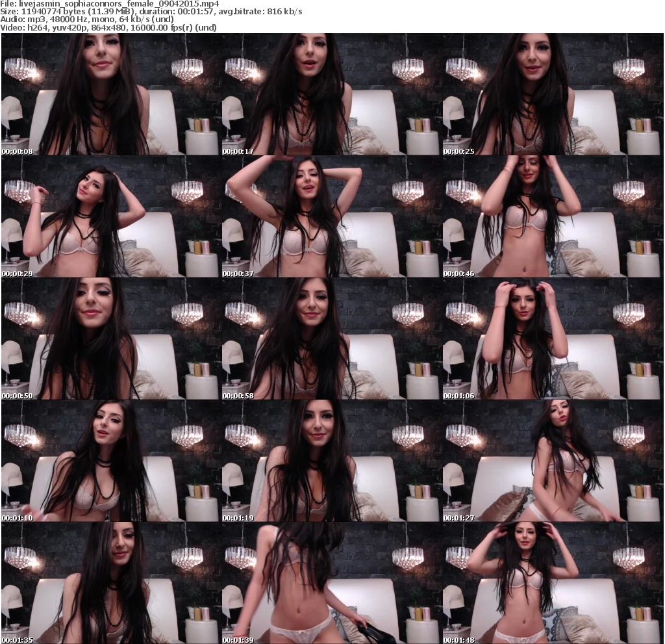Pick the thumbnail with timestamp 00:01:39

332,584
